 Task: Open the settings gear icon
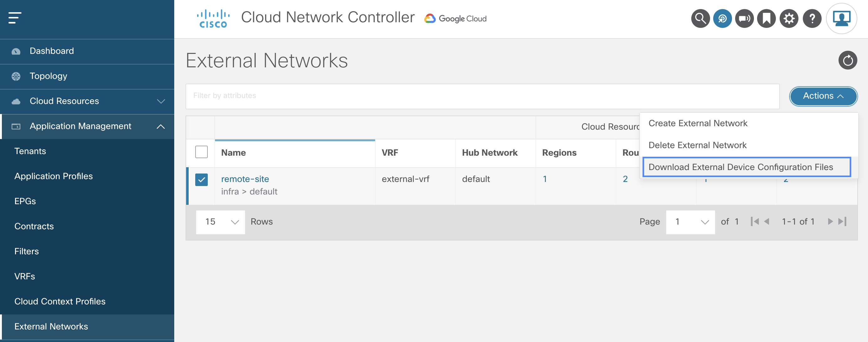[x=789, y=19]
